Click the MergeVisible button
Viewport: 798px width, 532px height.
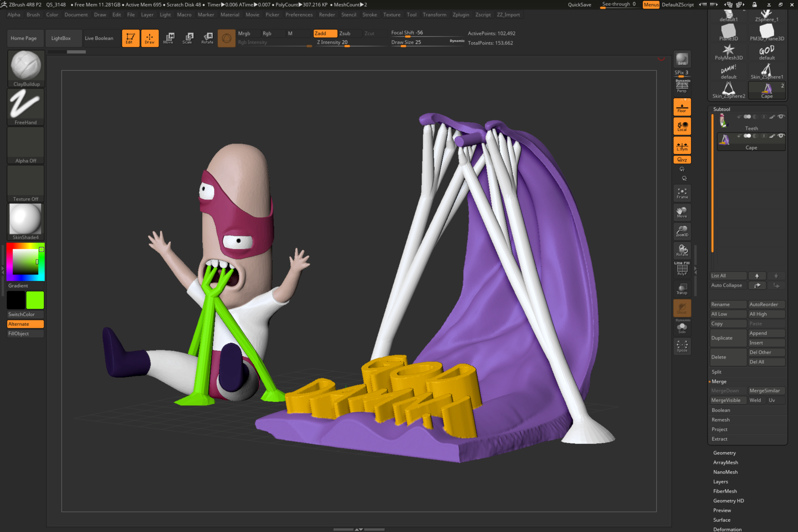tap(726, 400)
